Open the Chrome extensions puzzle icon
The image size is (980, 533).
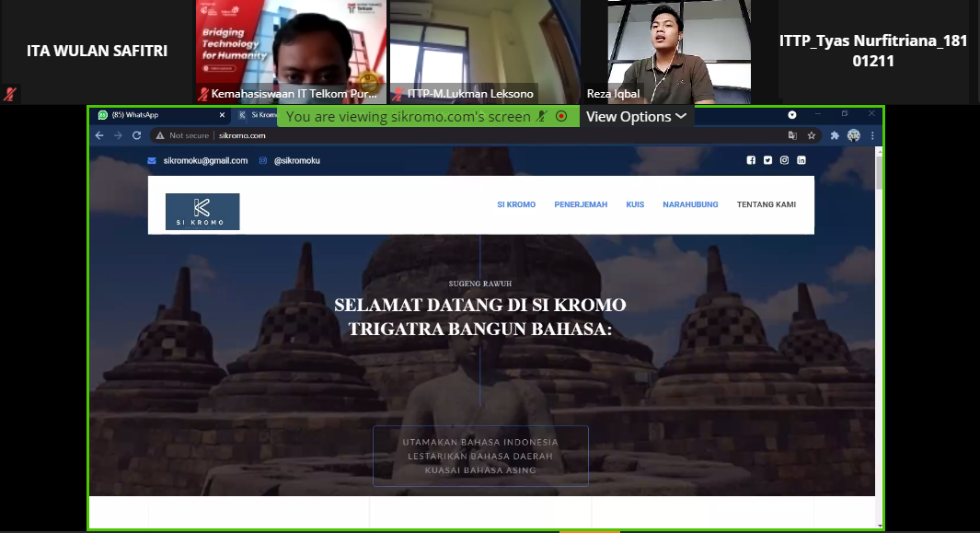(835, 135)
